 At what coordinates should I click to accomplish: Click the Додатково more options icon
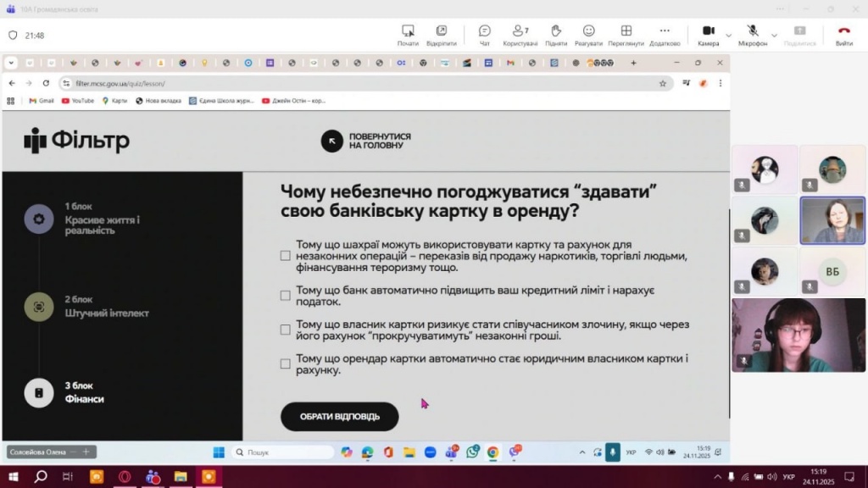(665, 35)
